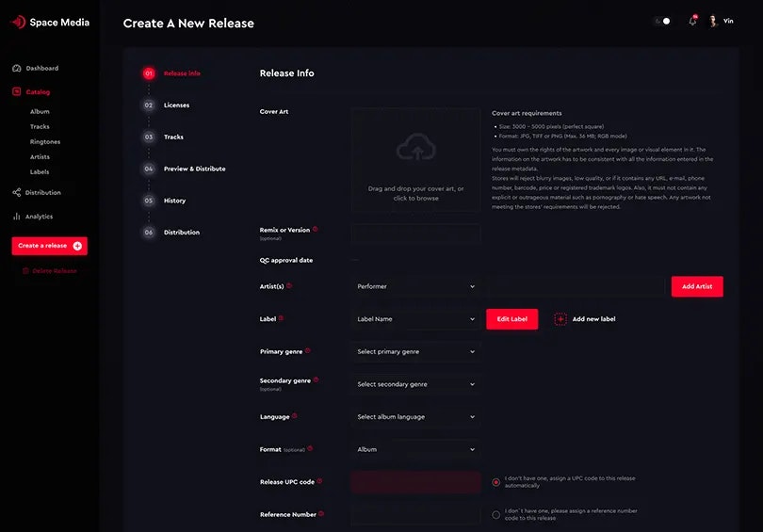This screenshot has width=763, height=532.
Task: Click the info icon beside Language
Action: pyautogui.click(x=295, y=416)
